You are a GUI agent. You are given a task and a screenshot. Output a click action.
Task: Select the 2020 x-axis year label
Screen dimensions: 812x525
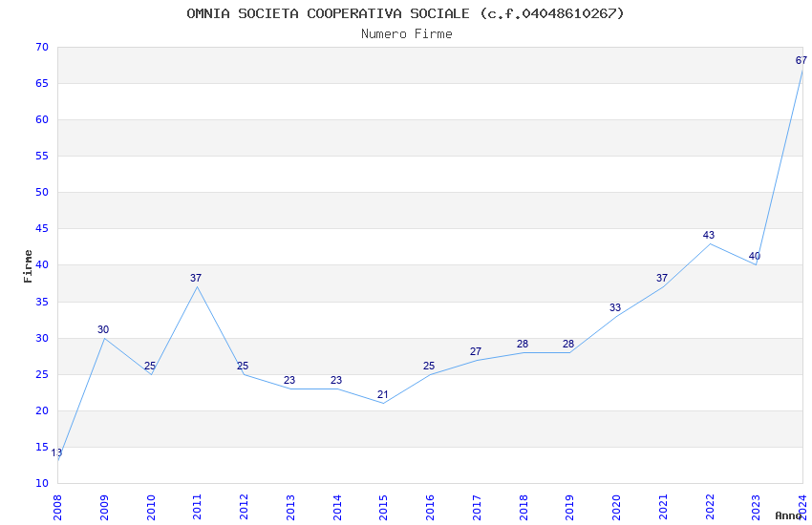(617, 506)
